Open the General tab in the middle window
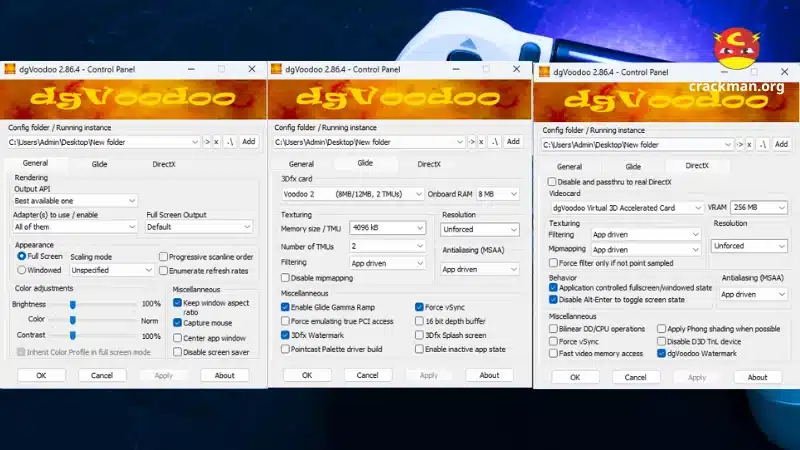The image size is (800, 450). (x=301, y=164)
